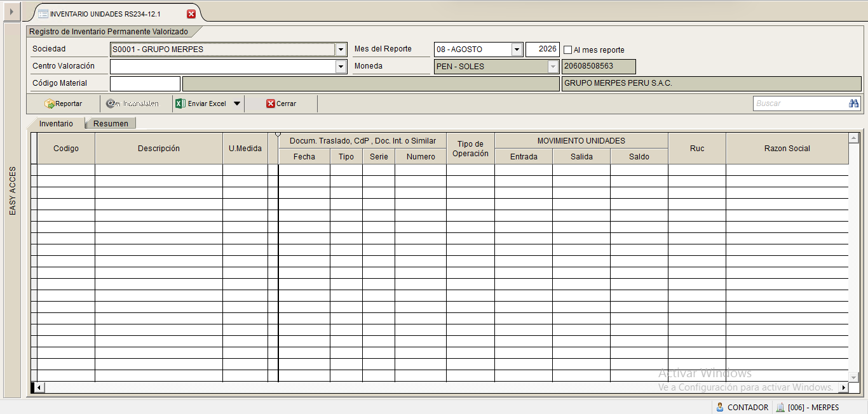Click the red X Cerrar icon

[270, 103]
